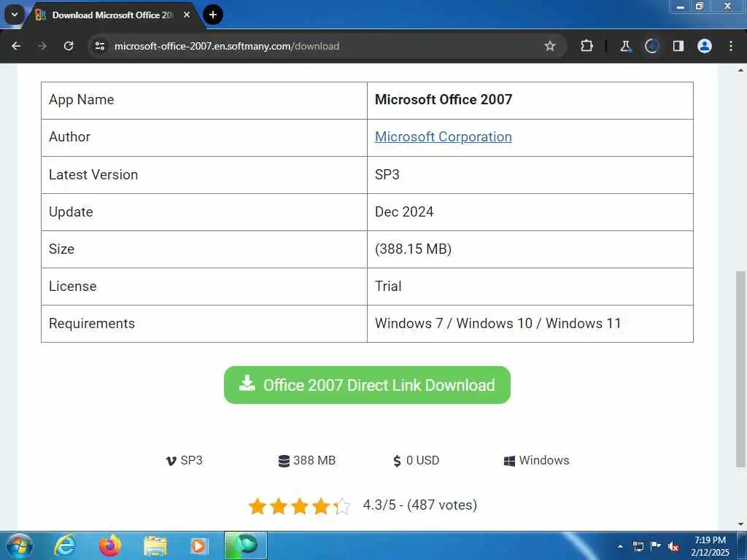Click the browser forward arrow

[x=42, y=46]
